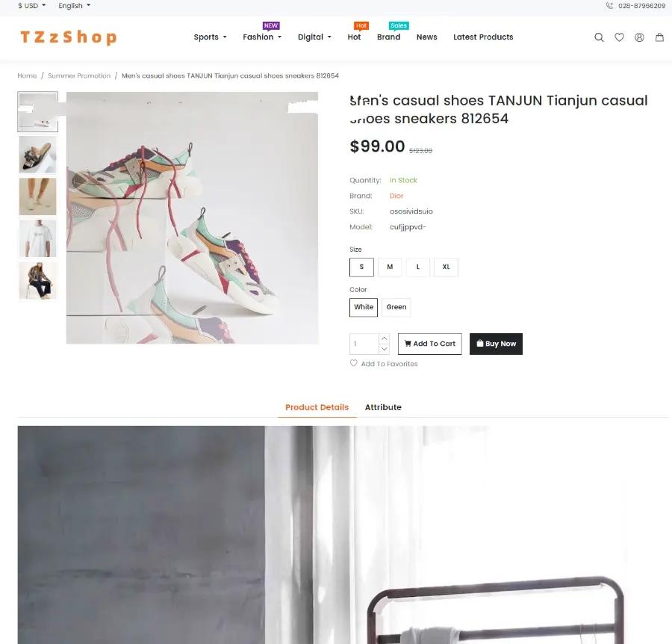Viewport: 672px width, 644px height.
Task: Open the Latest Products menu item
Action: coord(483,37)
